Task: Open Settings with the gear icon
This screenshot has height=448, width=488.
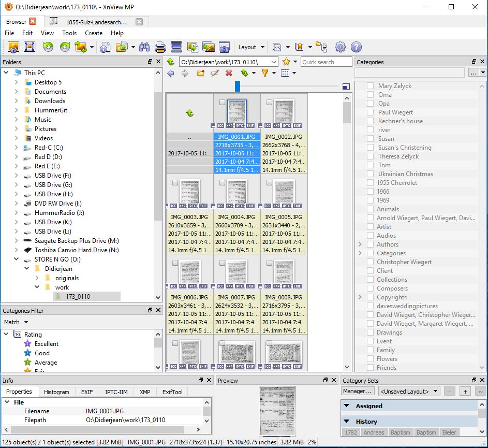Action: coord(340,47)
